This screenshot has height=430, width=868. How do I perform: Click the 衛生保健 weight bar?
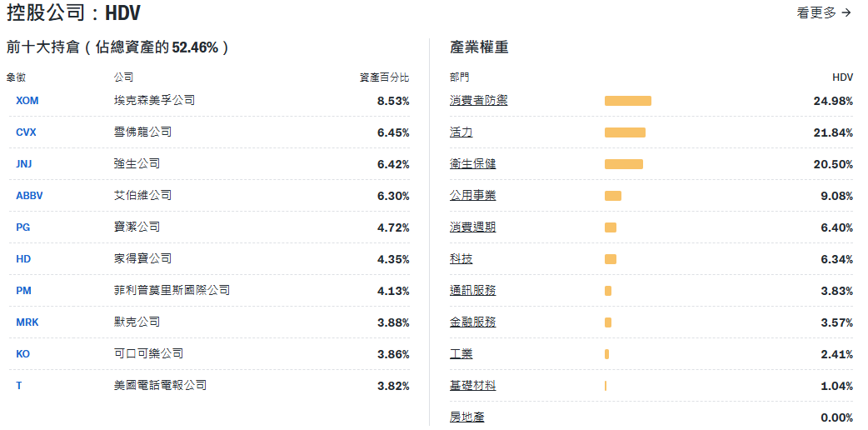click(623, 164)
